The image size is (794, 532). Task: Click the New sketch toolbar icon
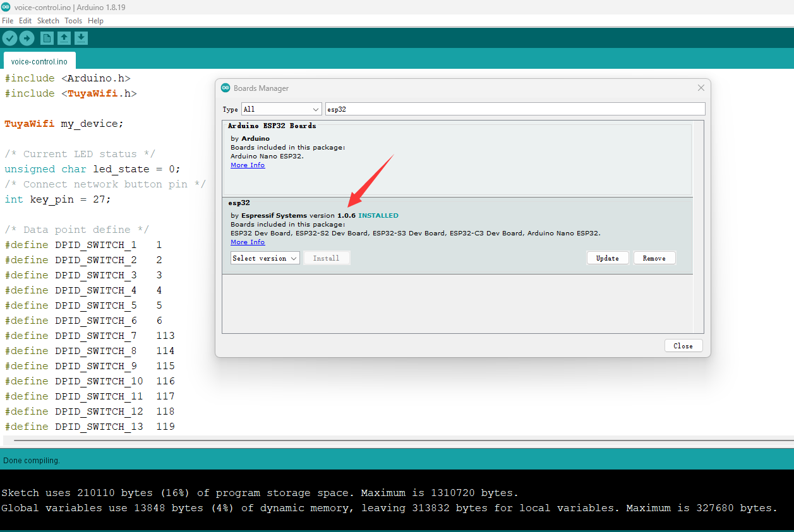47,38
